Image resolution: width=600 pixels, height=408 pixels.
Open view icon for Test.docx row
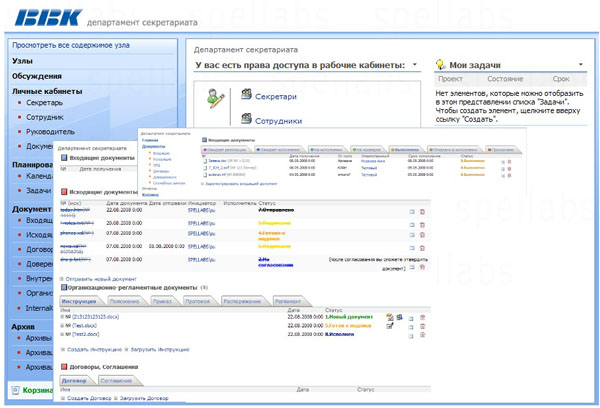pos(411,327)
